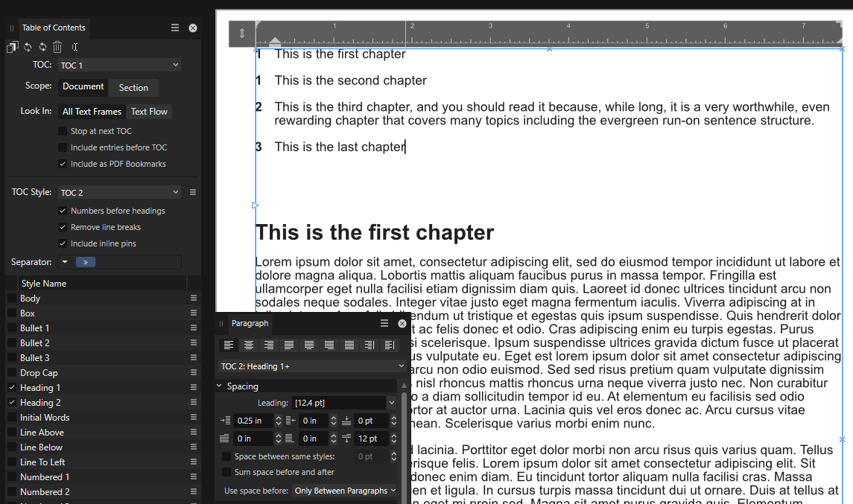Image resolution: width=853 pixels, height=504 pixels.
Task: Open the TOC Style dropdown showing TOC 2
Action: pyautogui.click(x=119, y=191)
